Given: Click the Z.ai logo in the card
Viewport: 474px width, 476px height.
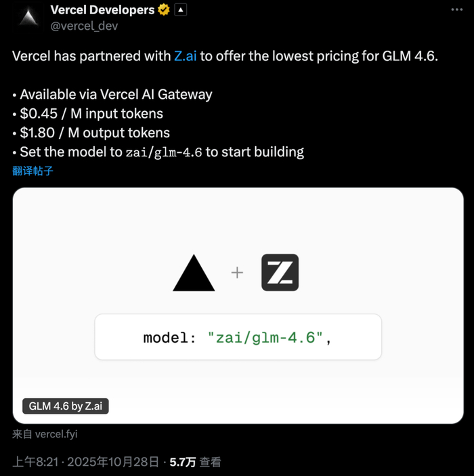Looking at the screenshot, I should point(280,273).
